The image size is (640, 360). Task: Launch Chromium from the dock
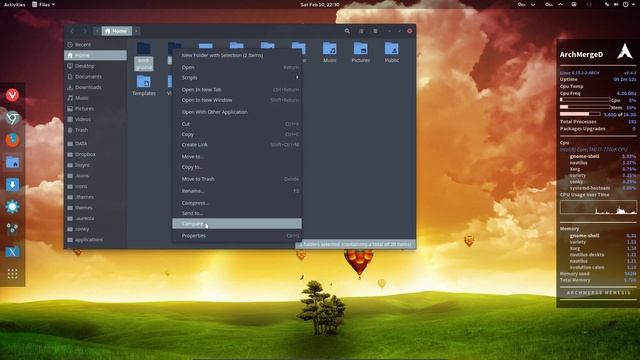click(12, 118)
